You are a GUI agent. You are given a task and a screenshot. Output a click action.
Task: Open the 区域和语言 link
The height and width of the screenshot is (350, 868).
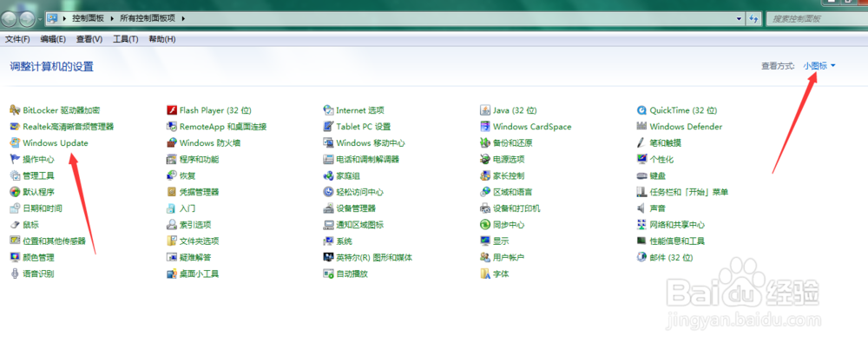[x=513, y=192]
